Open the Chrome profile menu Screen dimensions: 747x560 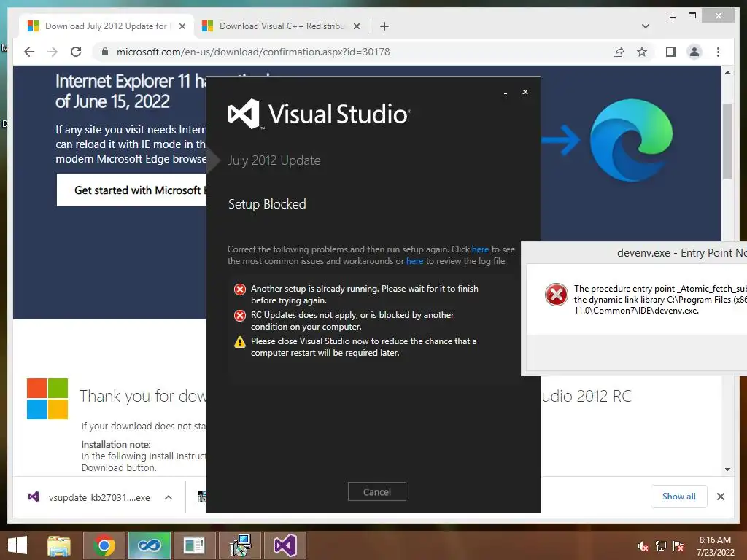click(x=694, y=52)
